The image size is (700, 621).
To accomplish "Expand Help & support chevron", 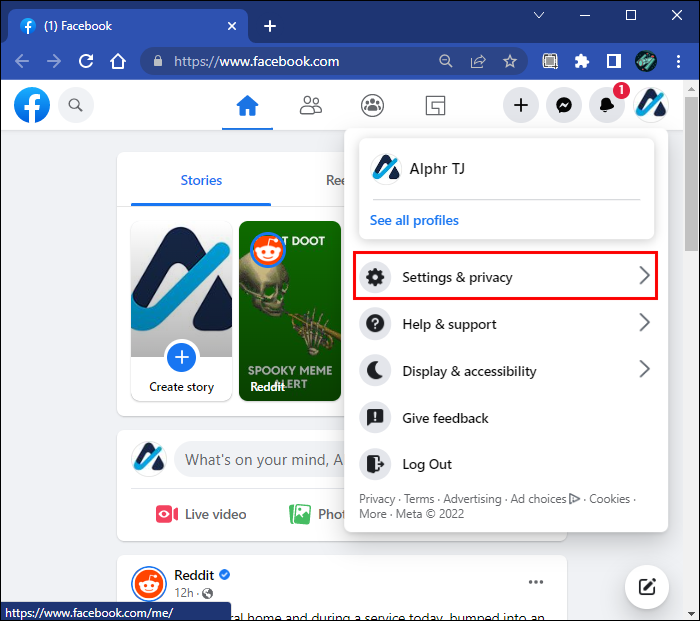I will 644,322.
